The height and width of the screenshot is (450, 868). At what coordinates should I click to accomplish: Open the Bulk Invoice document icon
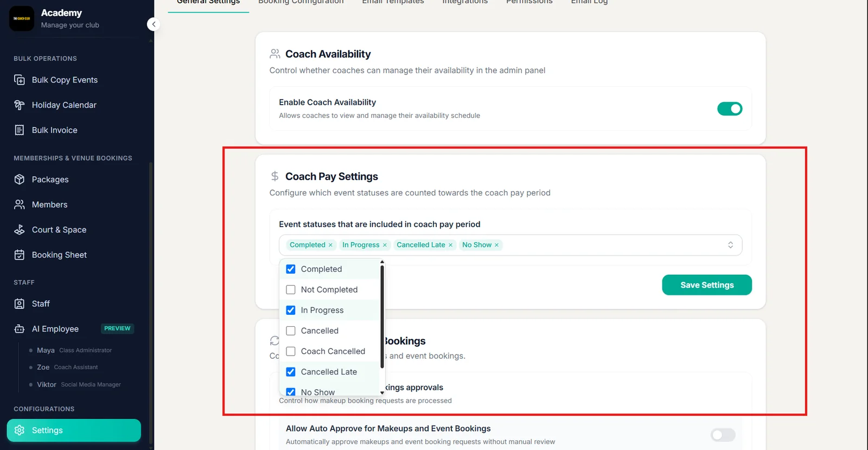pos(20,130)
